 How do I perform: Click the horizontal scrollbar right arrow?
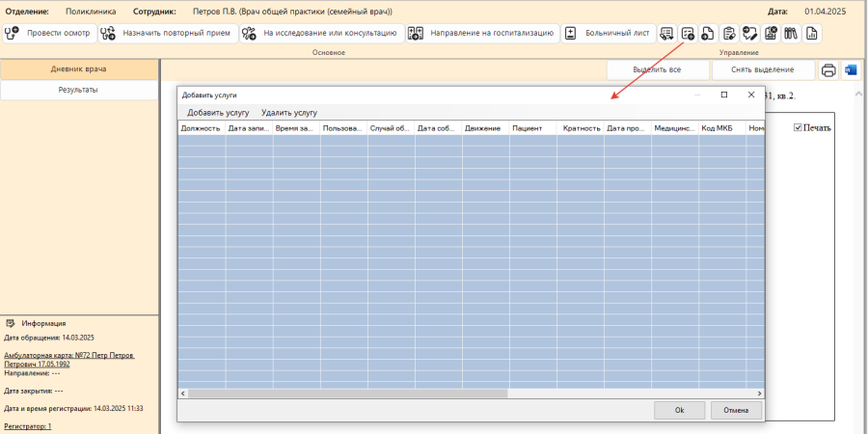(x=760, y=393)
